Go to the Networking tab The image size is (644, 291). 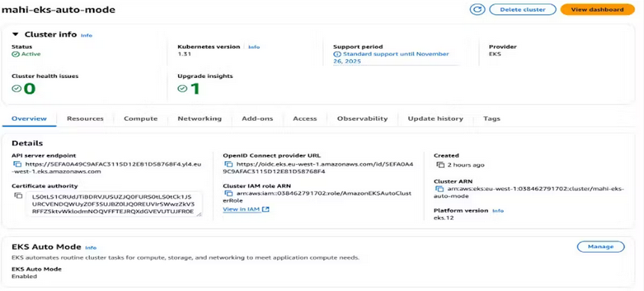(199, 118)
